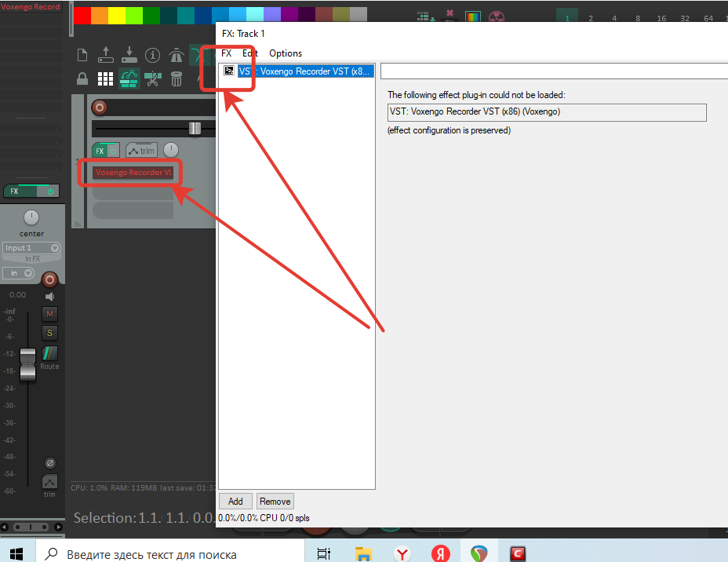Screen dimensions: 728x562
Task: Toggle the lock icon in toolbar
Action: coord(82,79)
